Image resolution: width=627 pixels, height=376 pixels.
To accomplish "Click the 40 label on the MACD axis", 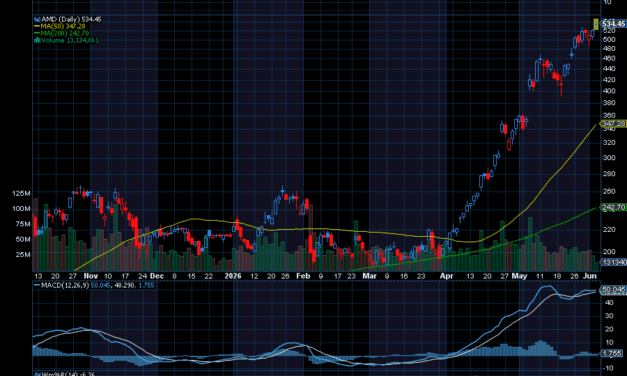I will click(x=609, y=303).
